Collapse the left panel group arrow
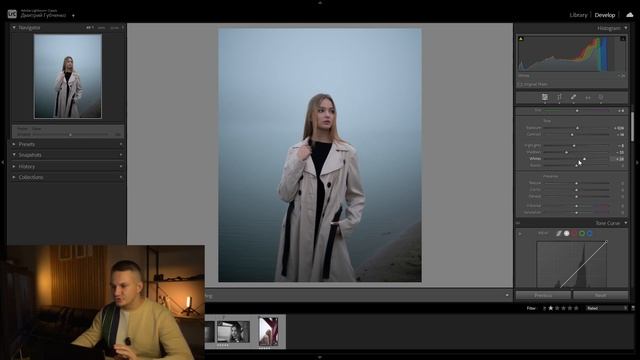Screen dimensions: 640x360 point(2,162)
